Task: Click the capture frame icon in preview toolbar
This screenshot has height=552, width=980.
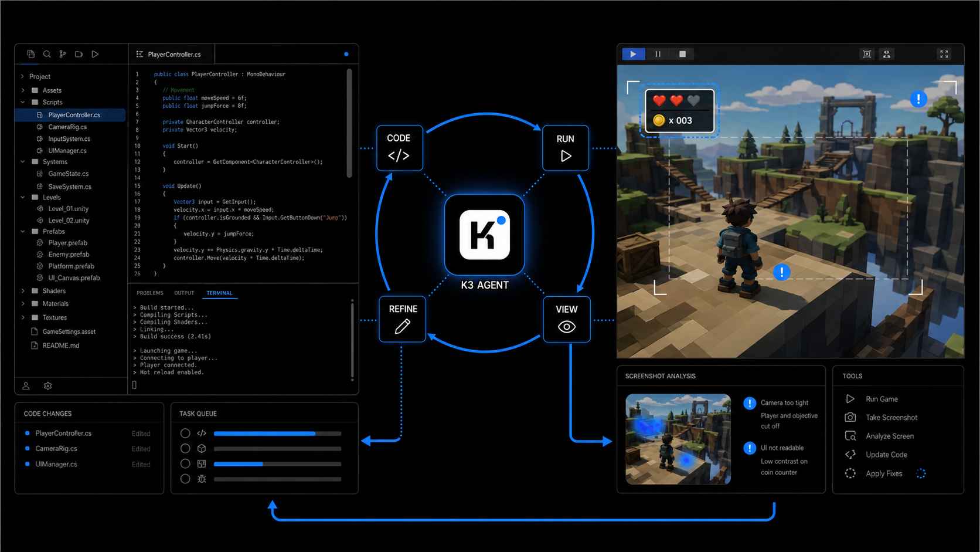Action: (x=867, y=54)
